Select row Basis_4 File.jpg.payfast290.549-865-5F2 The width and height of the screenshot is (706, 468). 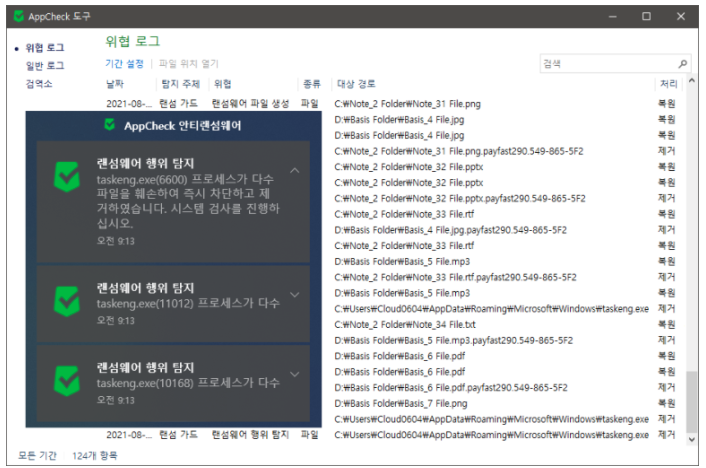pos(450,230)
